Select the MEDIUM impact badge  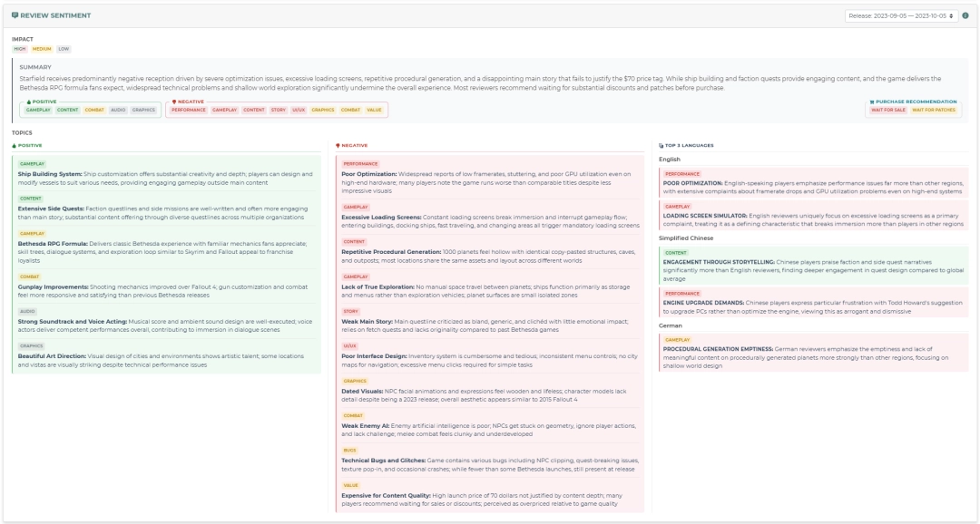click(x=42, y=49)
